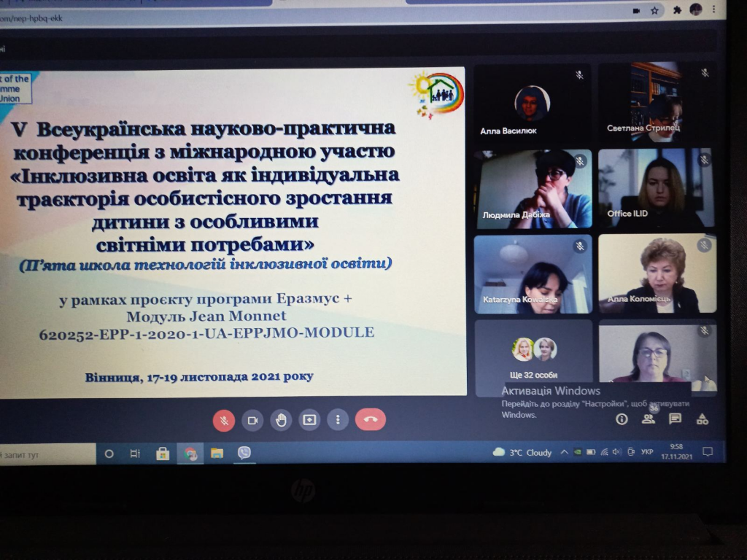Open the 3°C Cloudy weather widget
The image size is (747, 560).
[x=522, y=453]
